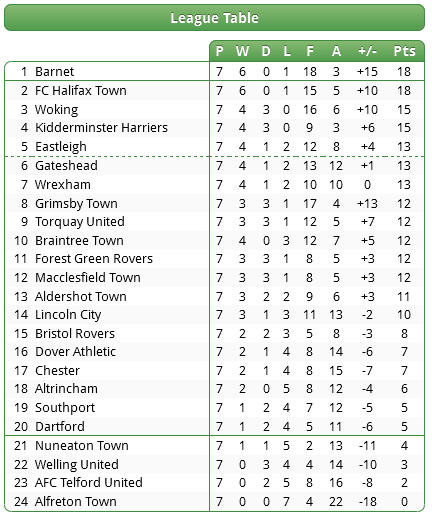Select the Woking team name

(56, 109)
